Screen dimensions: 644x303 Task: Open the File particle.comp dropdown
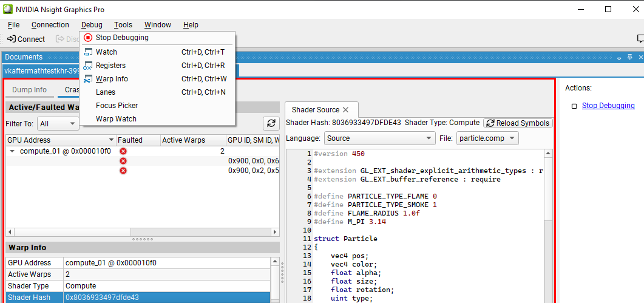point(487,138)
